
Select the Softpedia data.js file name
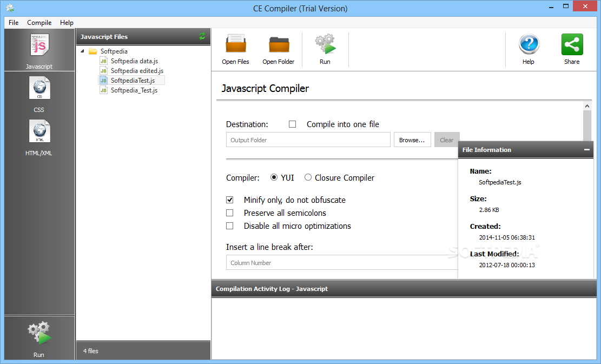coord(134,61)
